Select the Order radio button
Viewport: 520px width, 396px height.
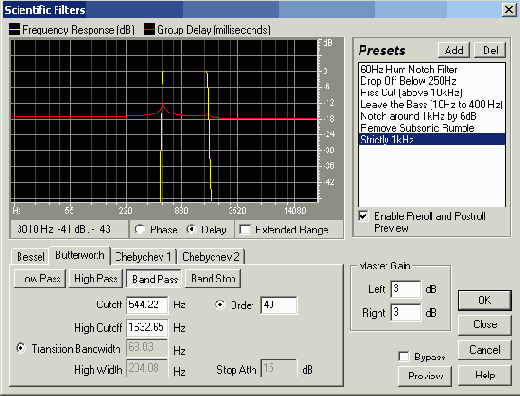(x=220, y=305)
